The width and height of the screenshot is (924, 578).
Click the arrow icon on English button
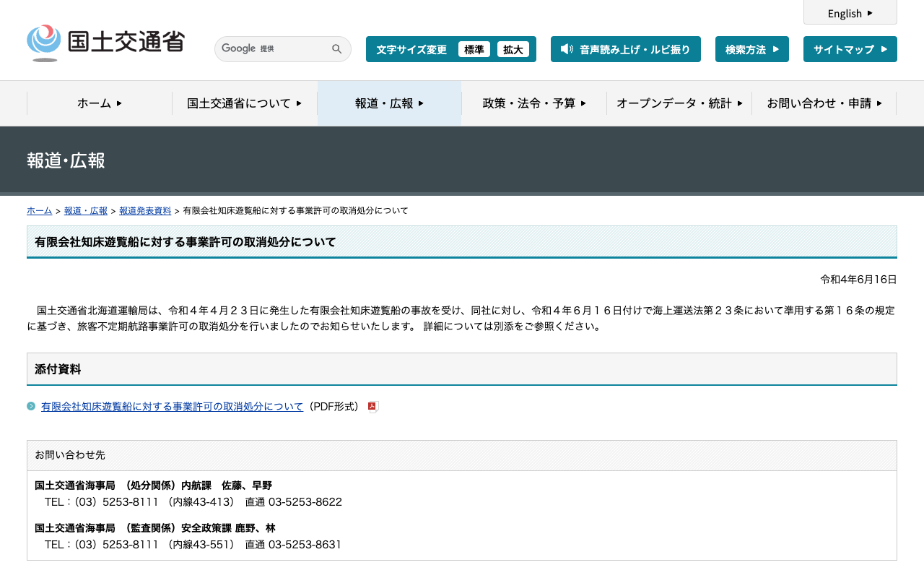click(x=870, y=13)
